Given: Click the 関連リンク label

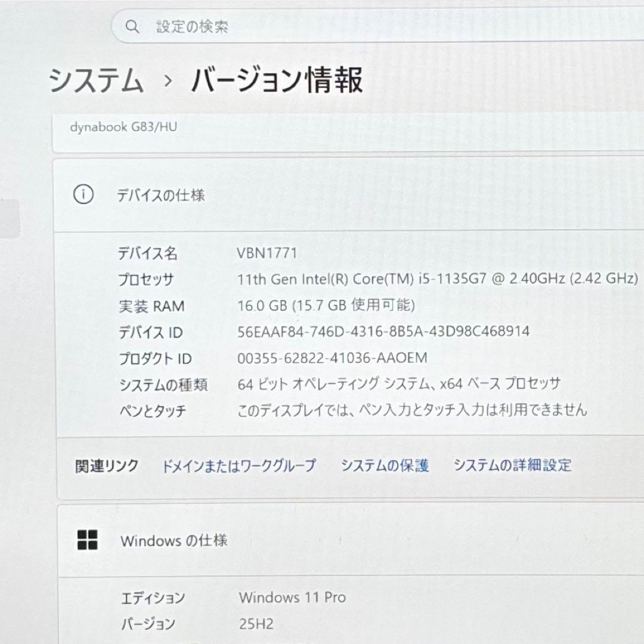Looking at the screenshot, I should tap(107, 466).
